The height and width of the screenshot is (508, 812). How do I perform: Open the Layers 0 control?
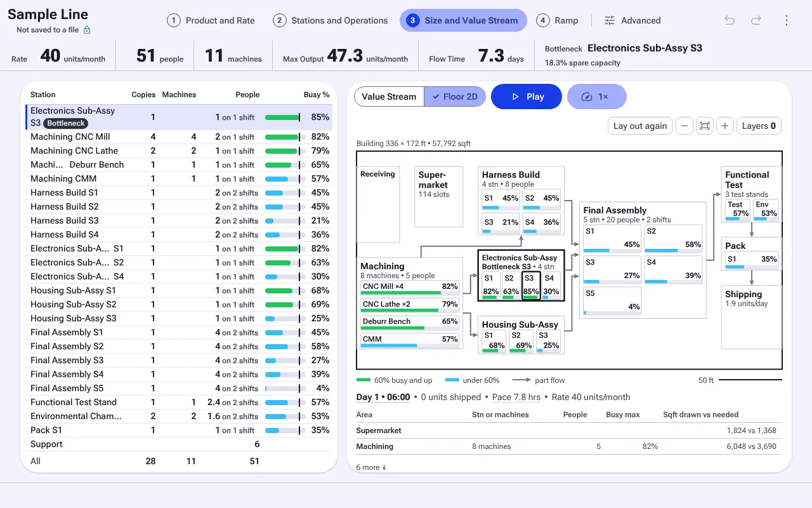759,126
